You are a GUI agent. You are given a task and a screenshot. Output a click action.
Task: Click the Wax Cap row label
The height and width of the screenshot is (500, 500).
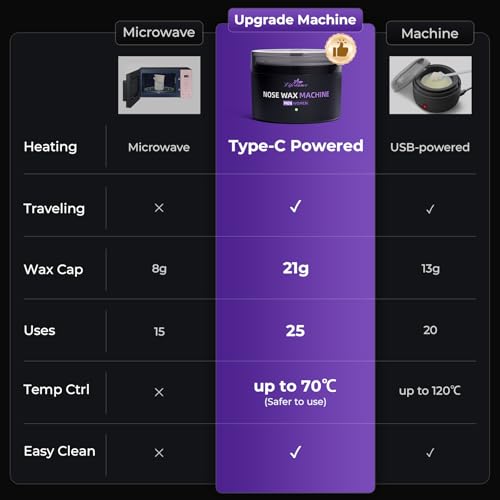[53, 269]
